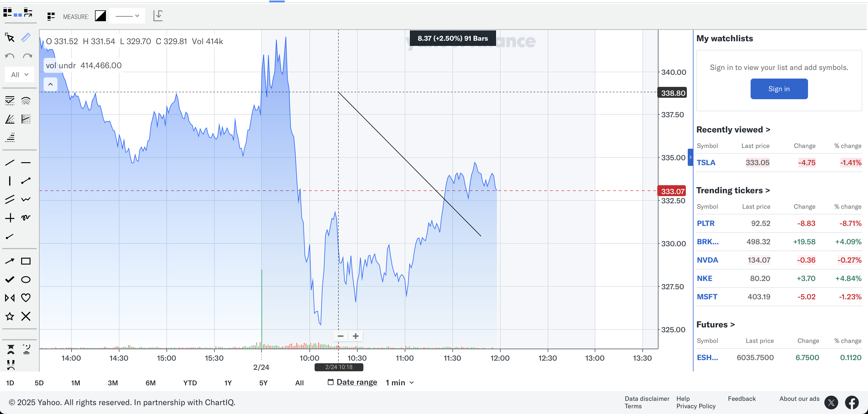Image resolution: width=868 pixels, height=414 pixels.
Task: Choose the star shape tool
Action: pyautogui.click(x=10, y=316)
